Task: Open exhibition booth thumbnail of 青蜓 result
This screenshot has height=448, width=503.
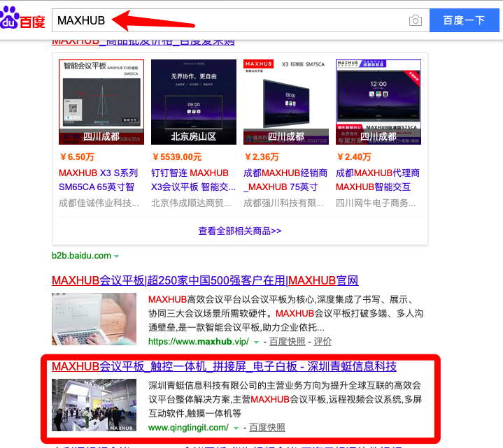Action: (x=94, y=405)
